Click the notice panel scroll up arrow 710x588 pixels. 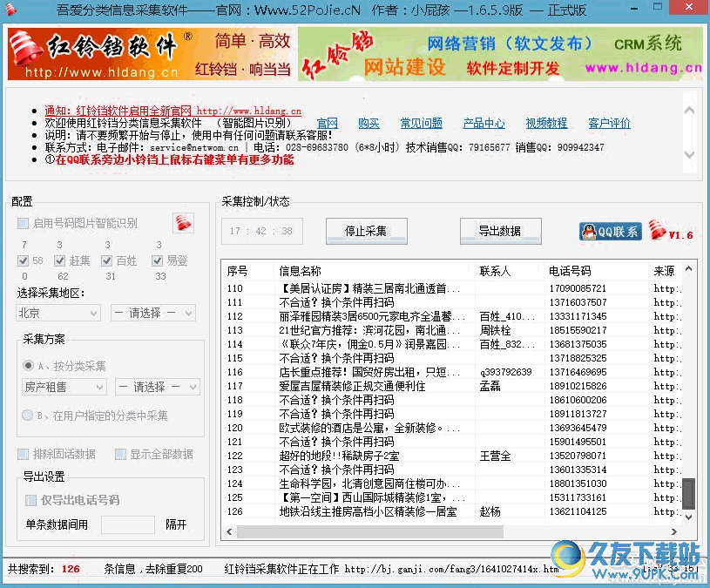pos(690,110)
